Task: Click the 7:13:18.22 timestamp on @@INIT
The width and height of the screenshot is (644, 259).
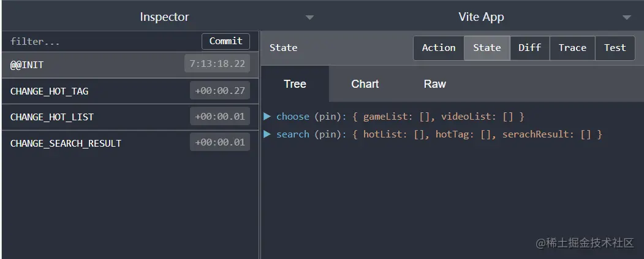Action: [217, 64]
